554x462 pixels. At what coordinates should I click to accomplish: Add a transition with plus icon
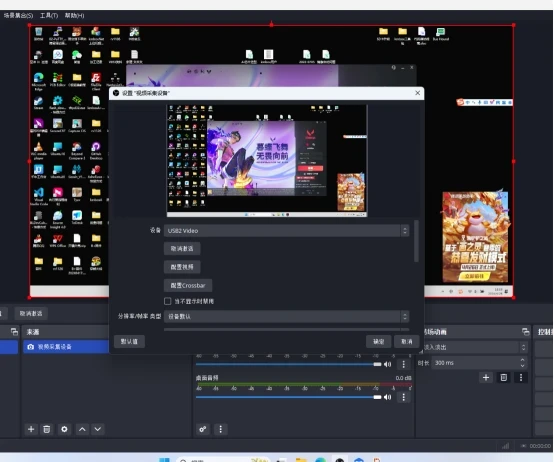click(x=486, y=378)
